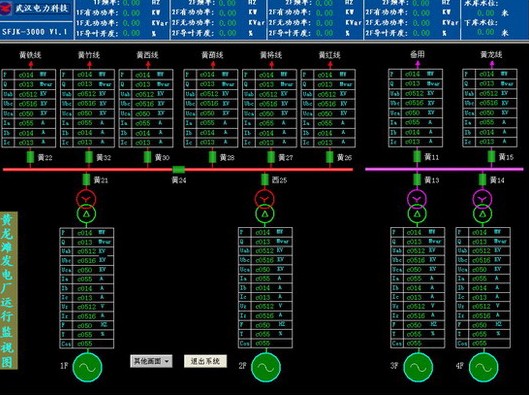
Task: Click the 1F generator symbol
Action: (87, 367)
